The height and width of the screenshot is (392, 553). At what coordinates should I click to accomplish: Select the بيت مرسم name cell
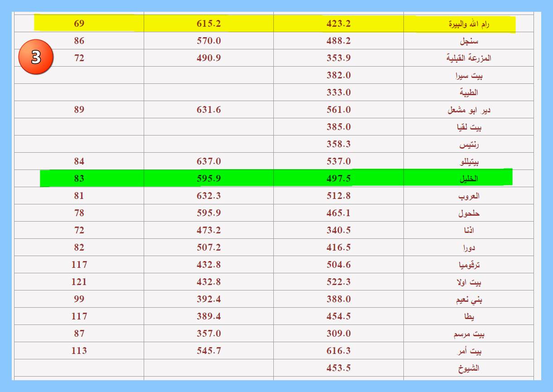coord(469,334)
